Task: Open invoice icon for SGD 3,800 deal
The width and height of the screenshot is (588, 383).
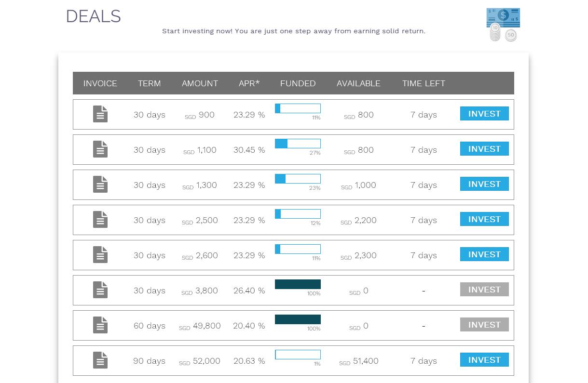Action: [x=100, y=290]
